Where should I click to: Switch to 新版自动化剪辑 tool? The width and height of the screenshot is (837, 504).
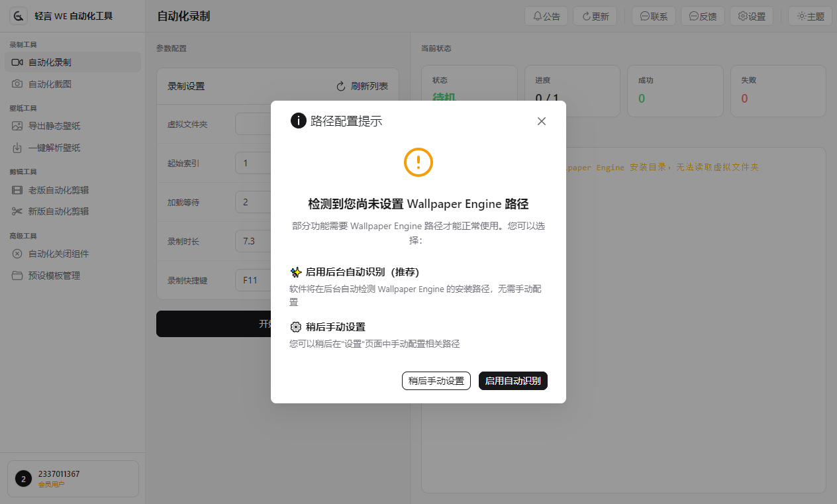(x=58, y=211)
